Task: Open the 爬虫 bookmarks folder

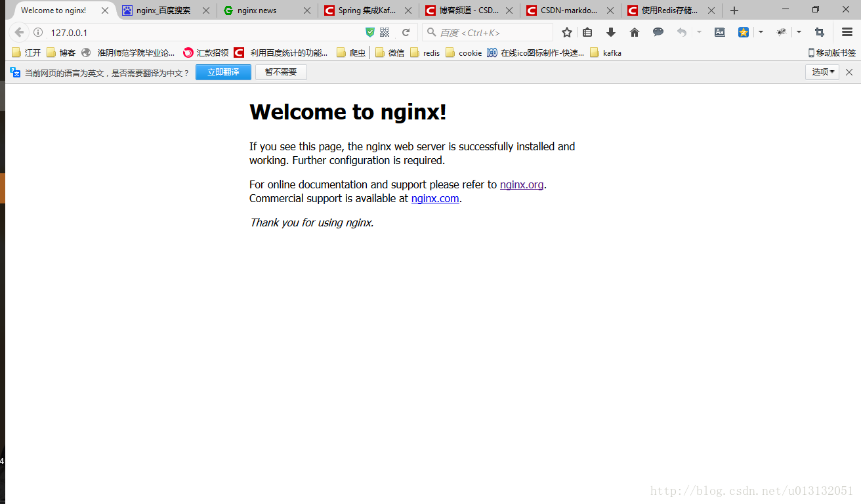Action: (351, 53)
